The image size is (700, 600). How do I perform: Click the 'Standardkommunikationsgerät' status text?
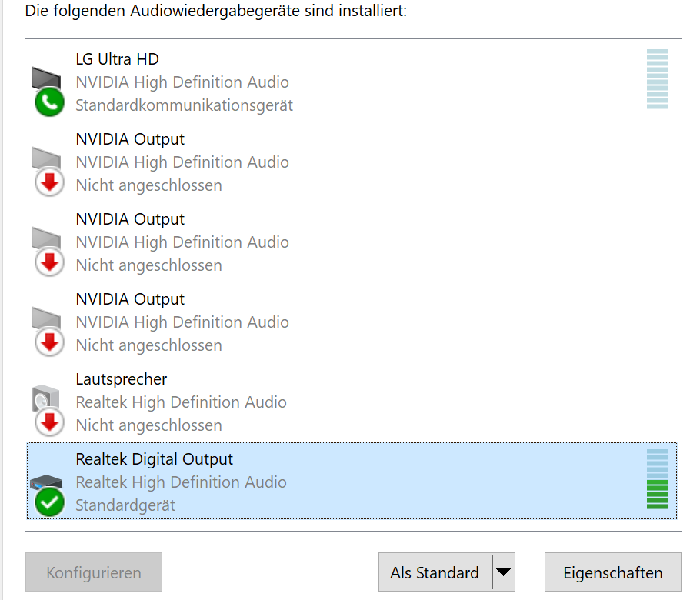(x=185, y=105)
